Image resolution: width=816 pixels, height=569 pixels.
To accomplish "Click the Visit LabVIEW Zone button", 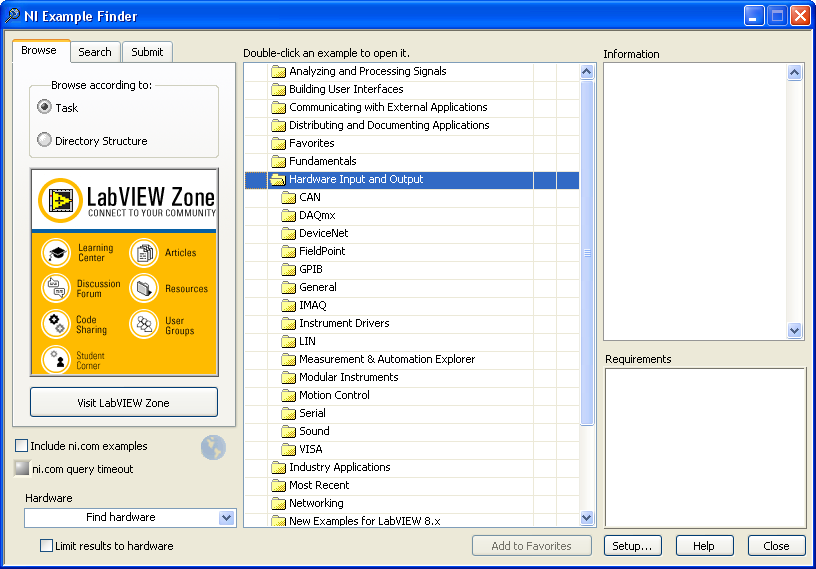I will pos(124,403).
